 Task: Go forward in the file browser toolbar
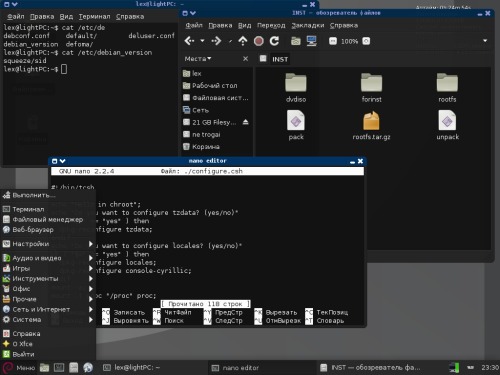pyautogui.click(x=216, y=41)
